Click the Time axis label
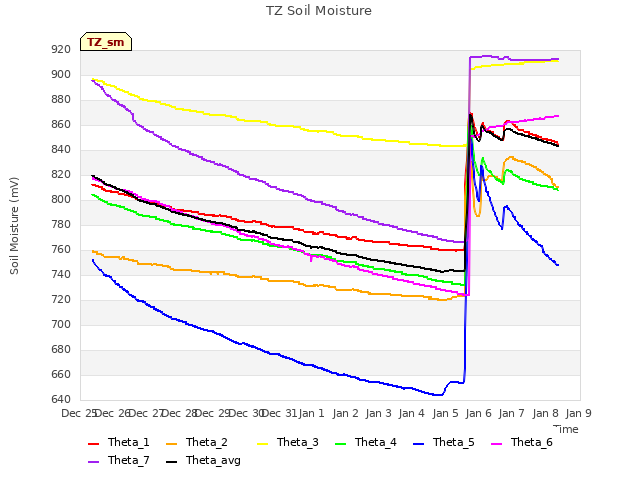 (566, 429)
